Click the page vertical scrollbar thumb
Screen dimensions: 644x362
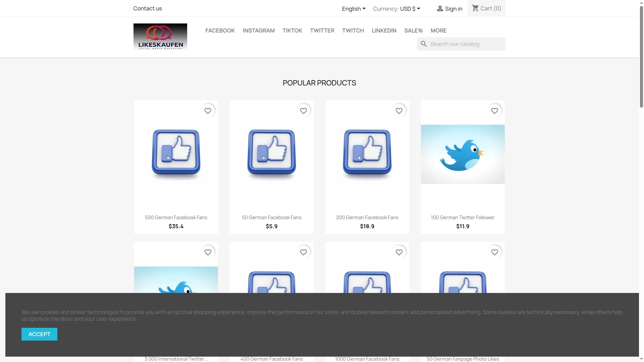click(641, 57)
